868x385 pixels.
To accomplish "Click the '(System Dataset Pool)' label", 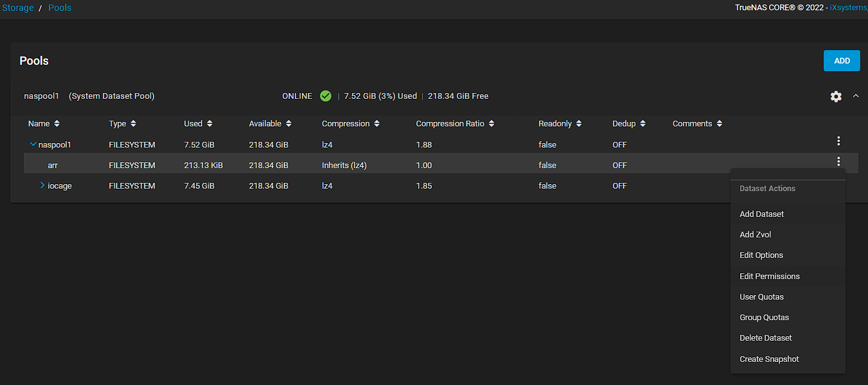I will click(x=112, y=96).
